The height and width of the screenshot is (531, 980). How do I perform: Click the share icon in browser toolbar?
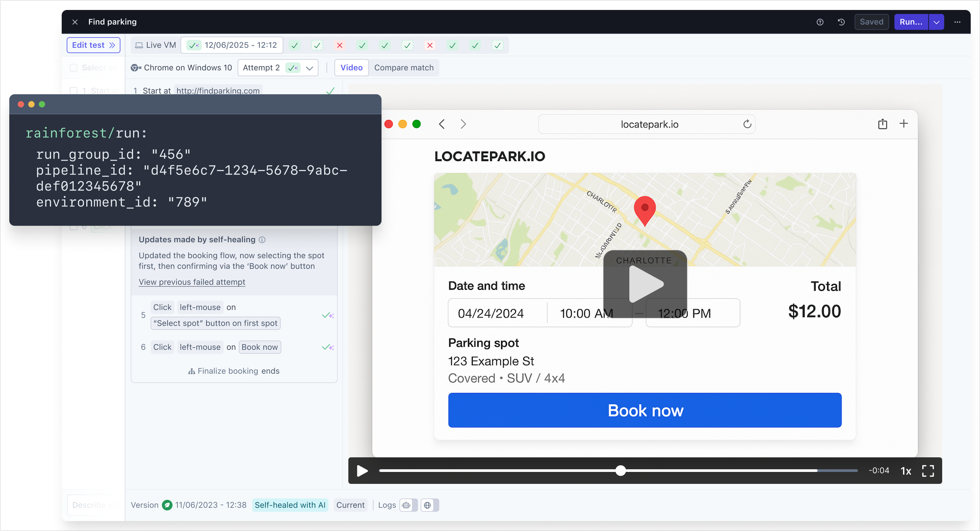[882, 124]
